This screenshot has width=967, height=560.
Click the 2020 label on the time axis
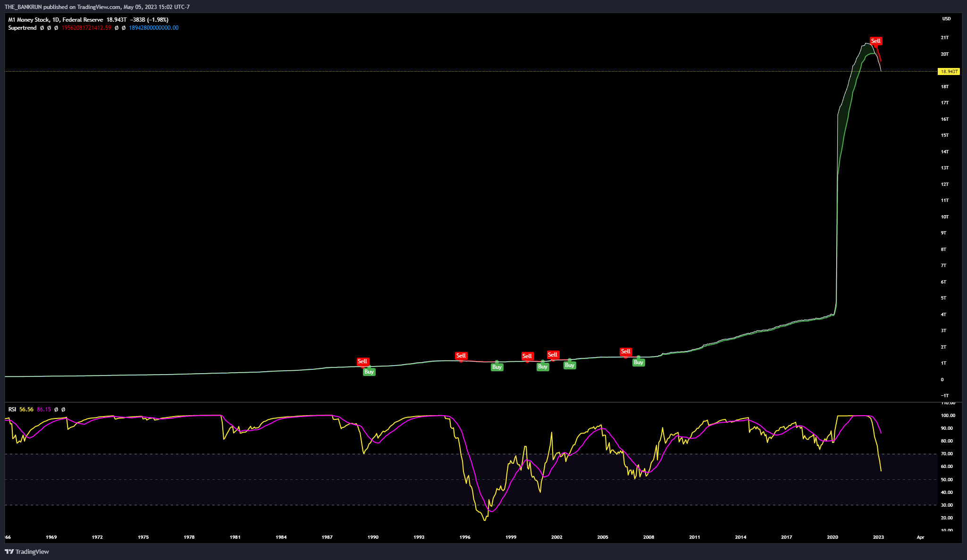(x=832, y=537)
